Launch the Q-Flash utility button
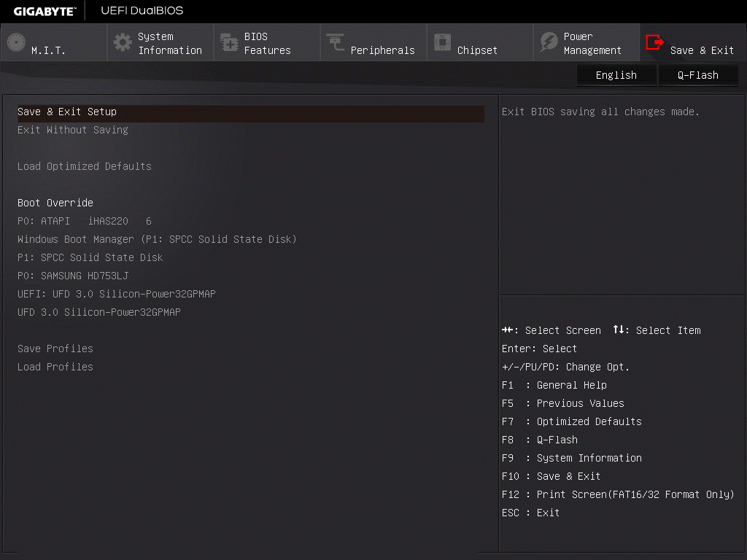Viewport: 747px width, 560px height. pyautogui.click(x=698, y=75)
